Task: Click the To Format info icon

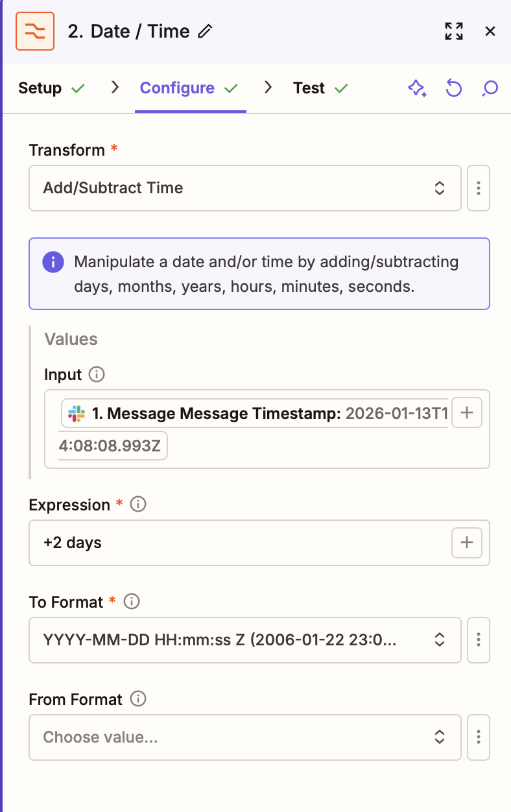Action: pyautogui.click(x=132, y=602)
